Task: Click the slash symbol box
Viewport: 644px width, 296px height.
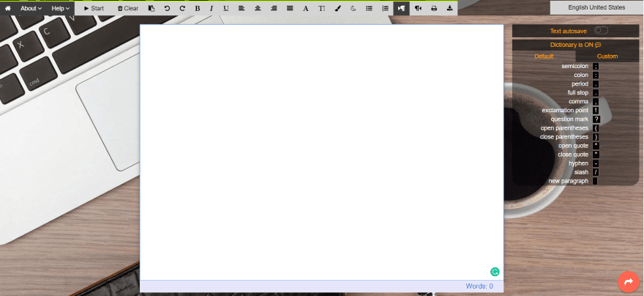Action: (596, 172)
